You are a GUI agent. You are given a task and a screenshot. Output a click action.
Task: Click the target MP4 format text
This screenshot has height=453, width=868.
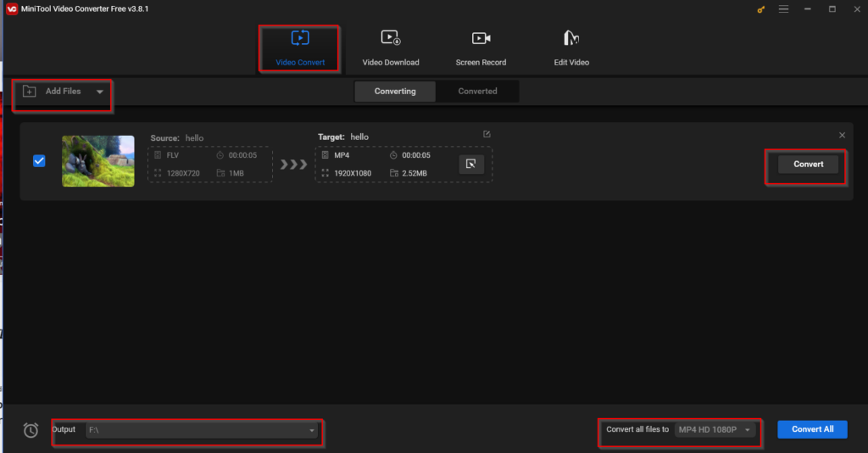342,155
